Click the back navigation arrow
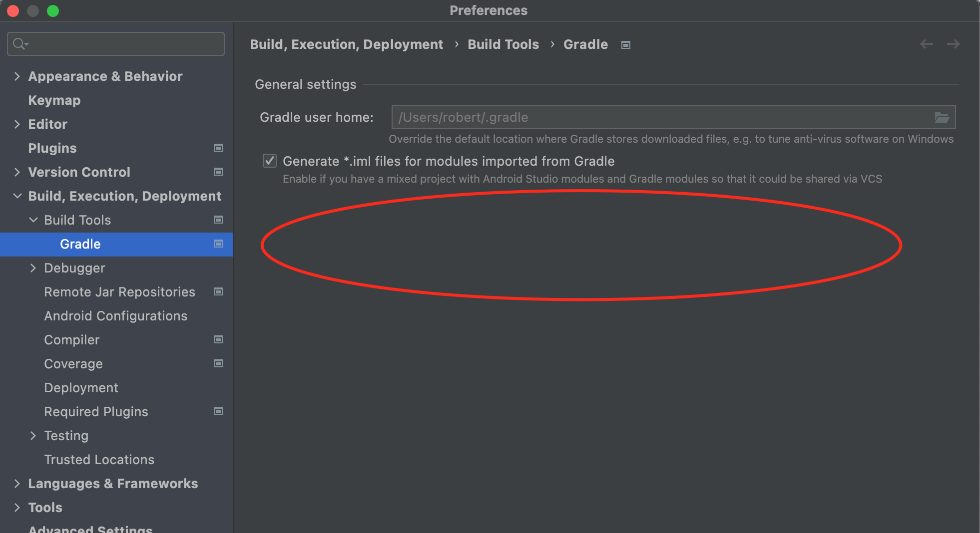 (927, 44)
